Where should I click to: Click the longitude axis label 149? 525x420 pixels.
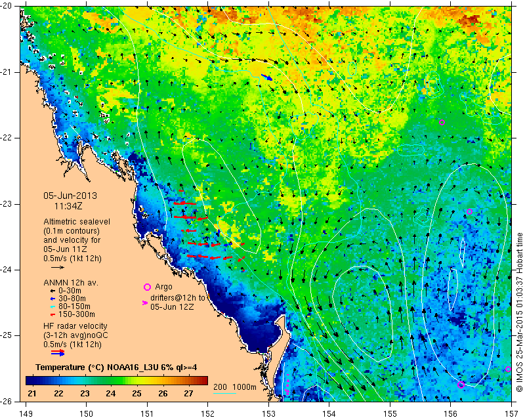click(26, 414)
